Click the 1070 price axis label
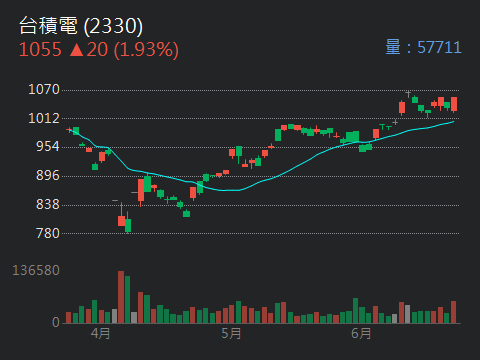 click(x=44, y=89)
